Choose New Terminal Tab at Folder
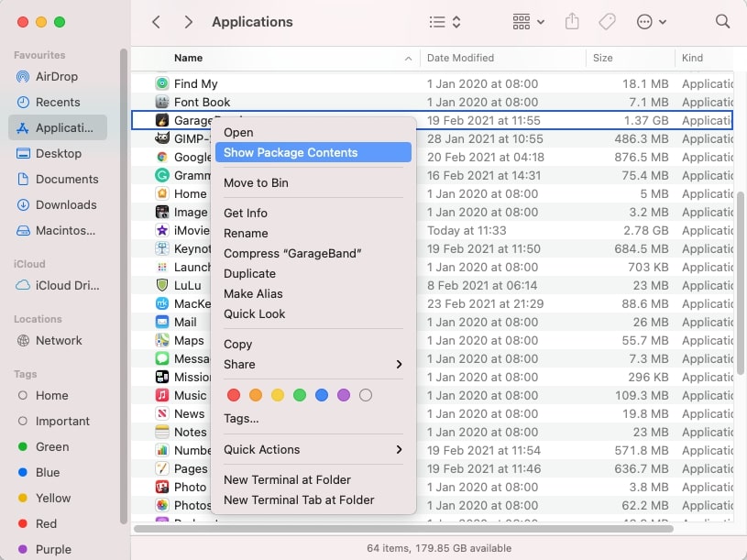This screenshot has height=560, width=747. (313, 500)
